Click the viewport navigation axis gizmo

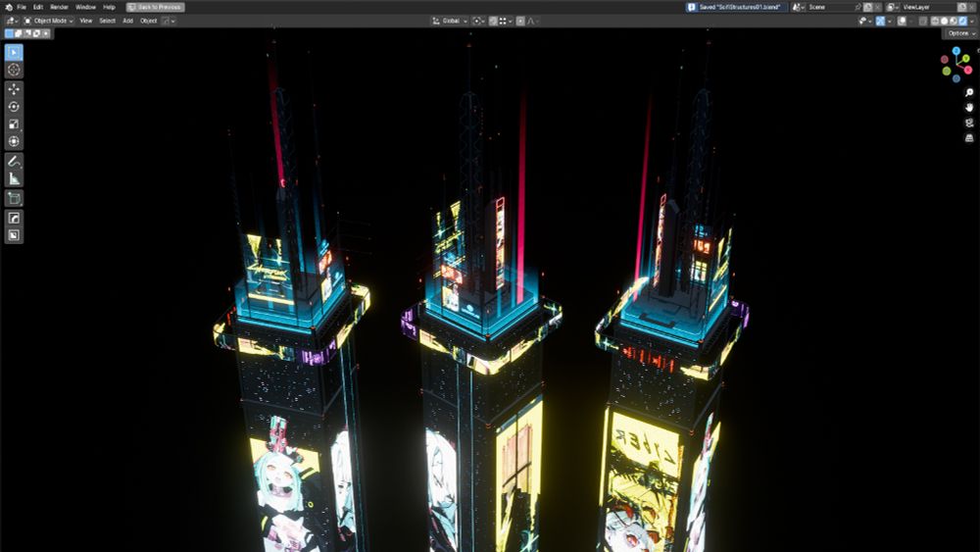coord(956,65)
